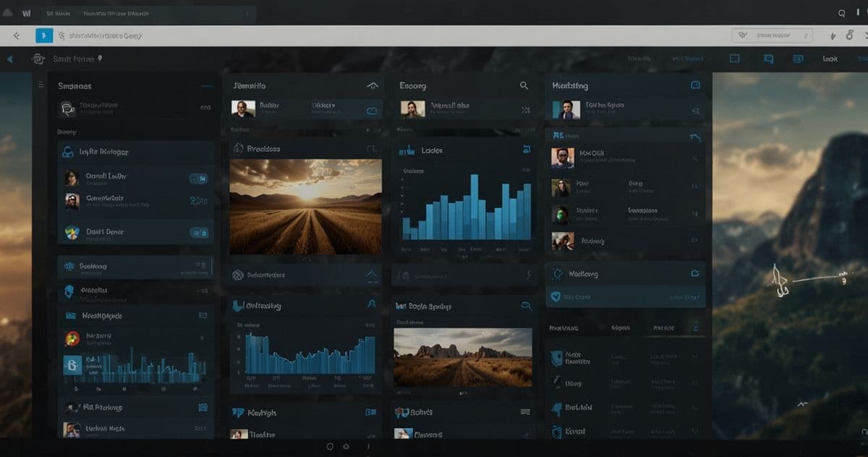Click the blue area chart in the second panel

coord(310,352)
